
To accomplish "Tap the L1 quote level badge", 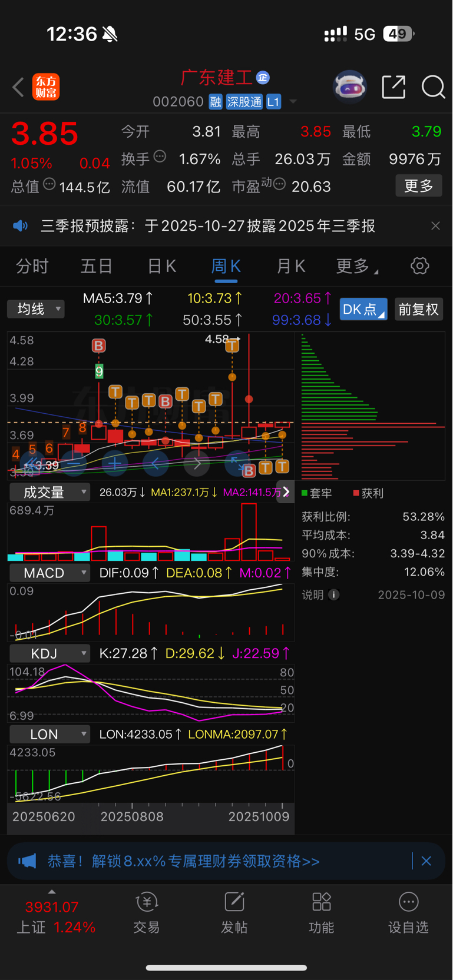I will [273, 102].
